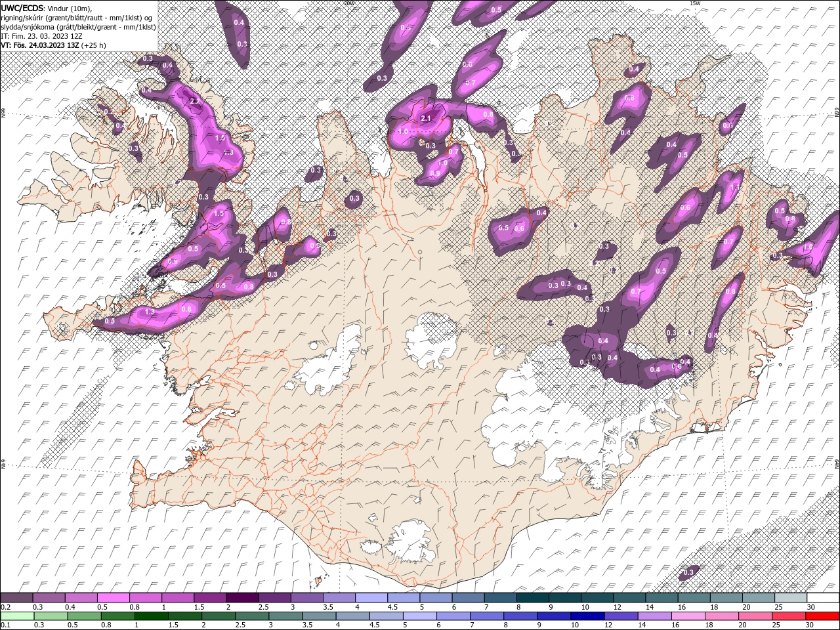The height and width of the screenshot is (630, 840).
Task: Click the top legend swatch between 2 and 2.5
Action: (243, 598)
